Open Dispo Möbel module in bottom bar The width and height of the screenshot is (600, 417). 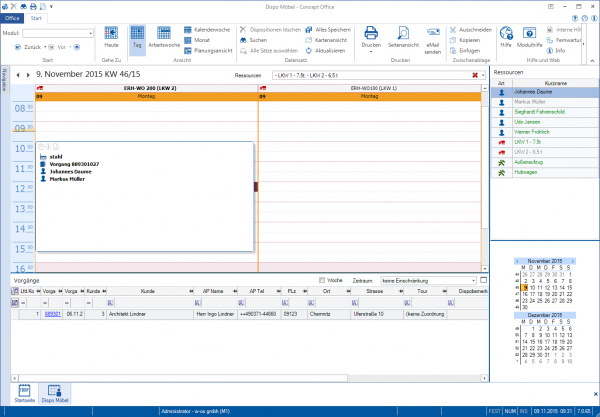[x=54, y=392]
